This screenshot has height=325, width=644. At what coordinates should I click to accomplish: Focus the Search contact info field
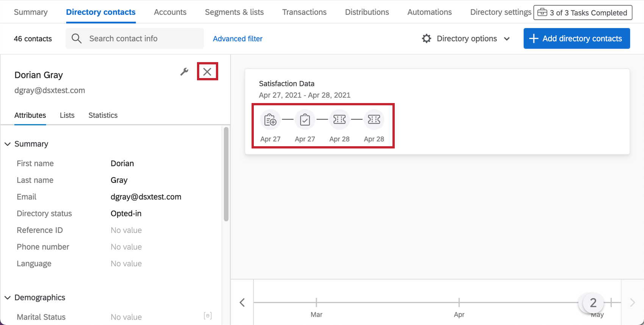tap(134, 38)
